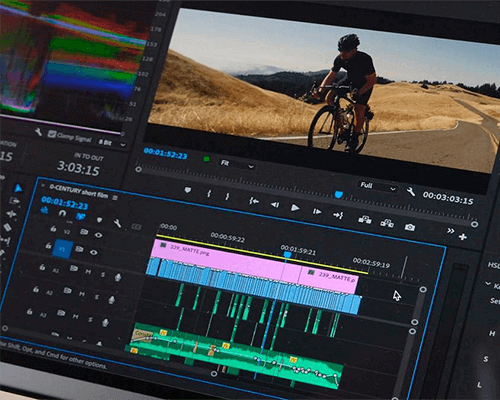Open Program Monitor settings wrench
Viewport: 500px width, 400px height.
(x=411, y=192)
